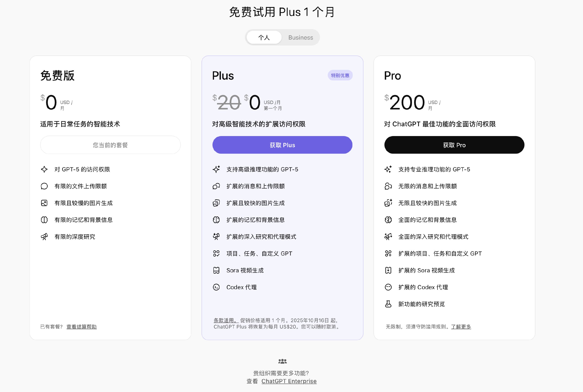Click Codex icon beside Codex 代理
The height and width of the screenshot is (392, 583).
pos(216,287)
